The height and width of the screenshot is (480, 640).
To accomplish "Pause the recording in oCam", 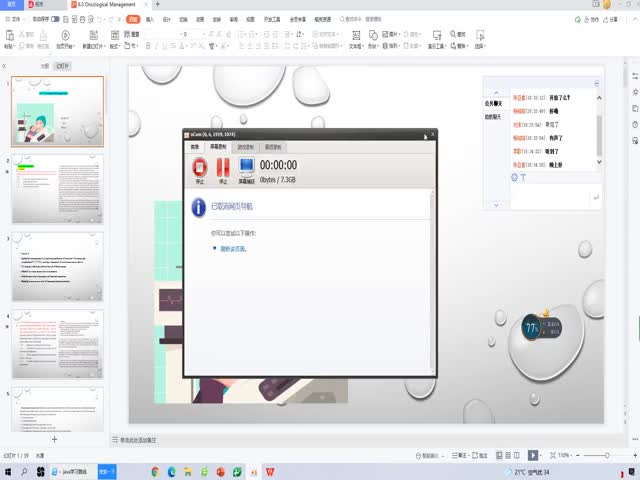I will click(223, 167).
